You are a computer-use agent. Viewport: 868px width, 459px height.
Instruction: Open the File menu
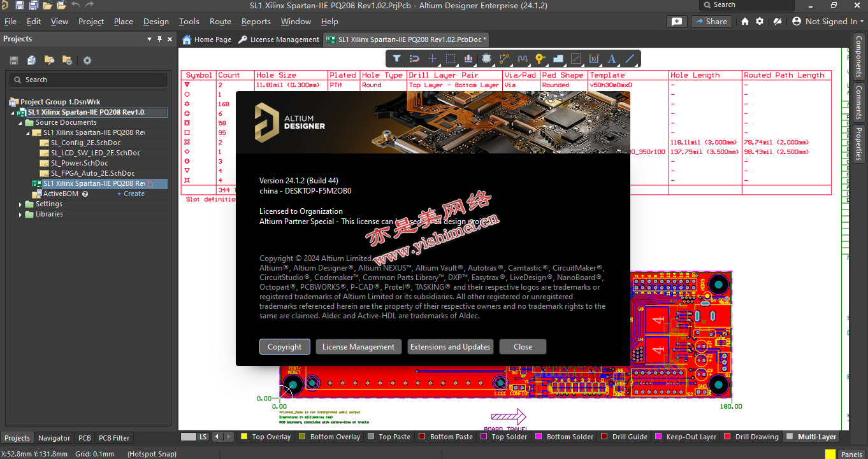click(10, 21)
